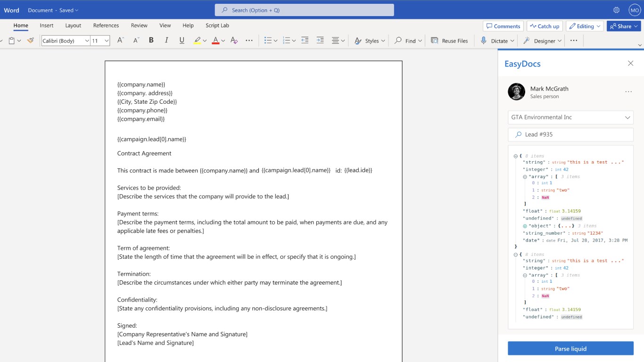Open Word settings gear
The height and width of the screenshot is (362, 644).
(x=616, y=10)
